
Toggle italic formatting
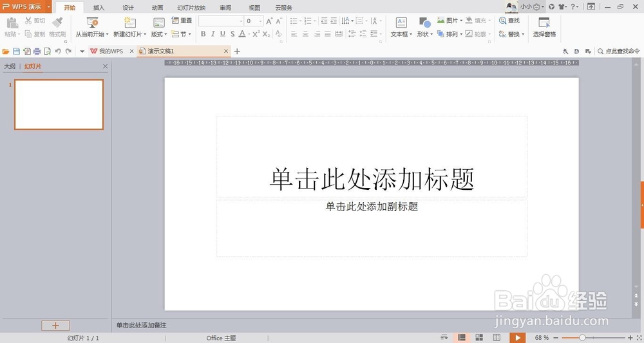tap(213, 34)
